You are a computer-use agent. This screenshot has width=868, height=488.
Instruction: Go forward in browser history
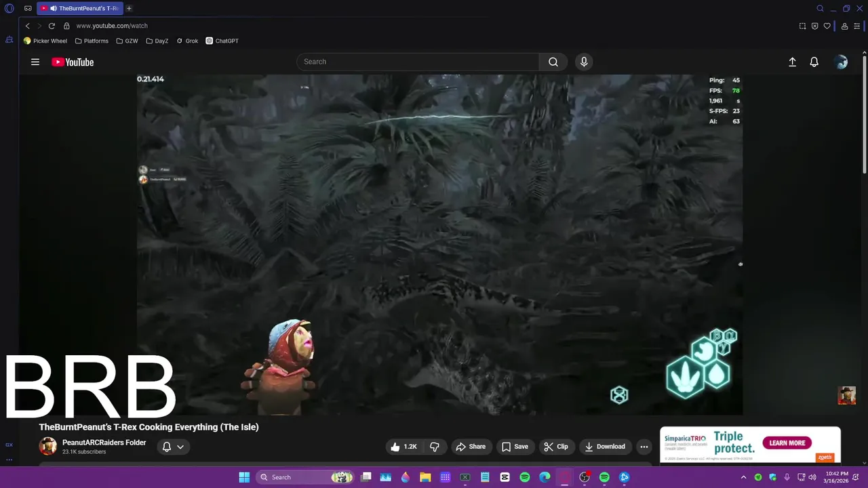(39, 26)
